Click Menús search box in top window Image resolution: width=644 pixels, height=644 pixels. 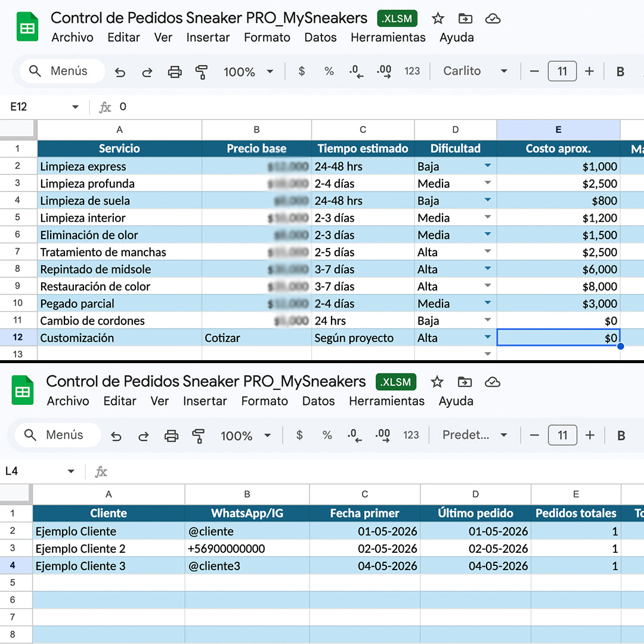click(63, 71)
